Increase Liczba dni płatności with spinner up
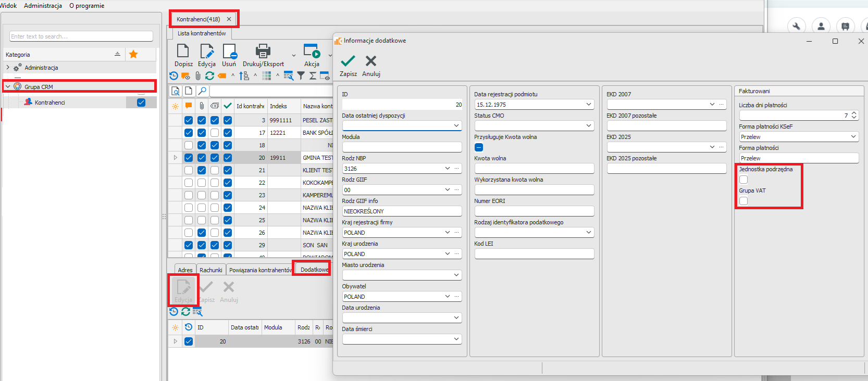Viewport: 868px width, 381px height. pyautogui.click(x=854, y=113)
